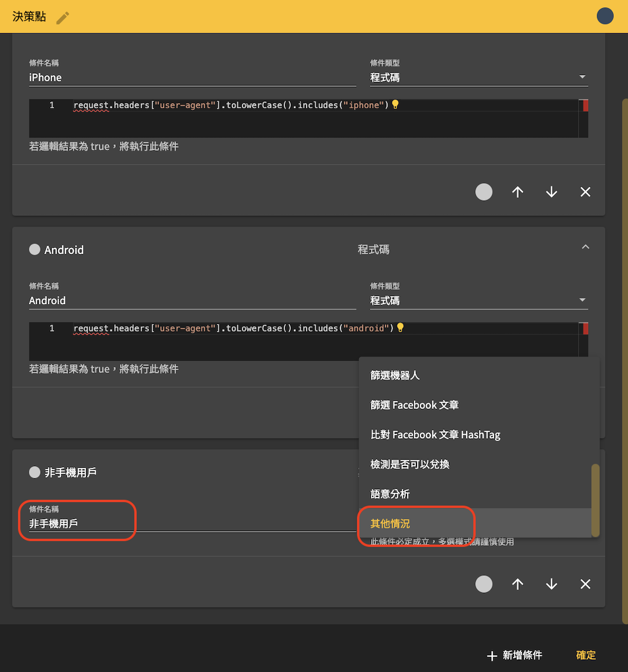The image size is (628, 672).
Task: Select the circle beside the 非手機用戶 header
Action: [x=35, y=472]
